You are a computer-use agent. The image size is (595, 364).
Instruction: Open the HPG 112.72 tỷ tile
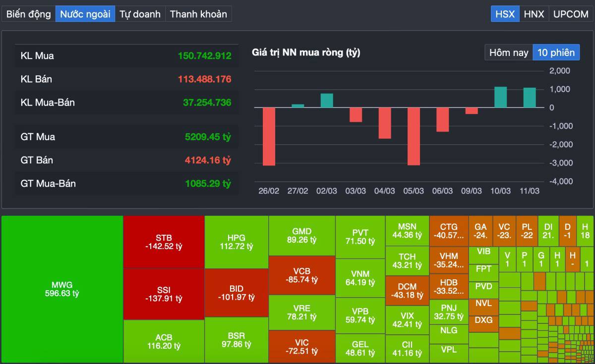pos(237,242)
